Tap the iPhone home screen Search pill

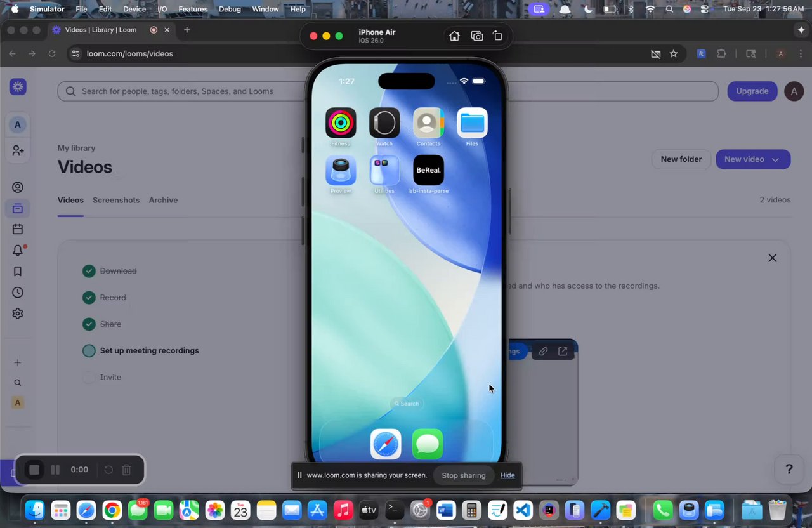click(407, 404)
